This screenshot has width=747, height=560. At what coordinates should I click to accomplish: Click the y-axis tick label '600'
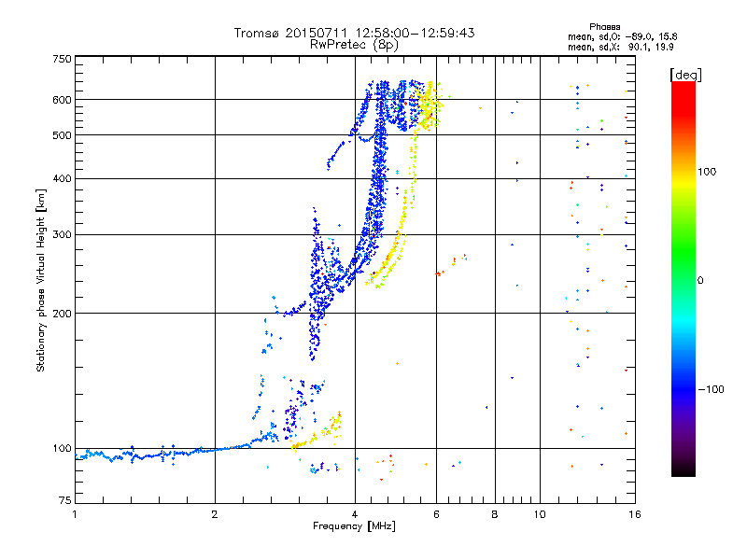point(62,100)
